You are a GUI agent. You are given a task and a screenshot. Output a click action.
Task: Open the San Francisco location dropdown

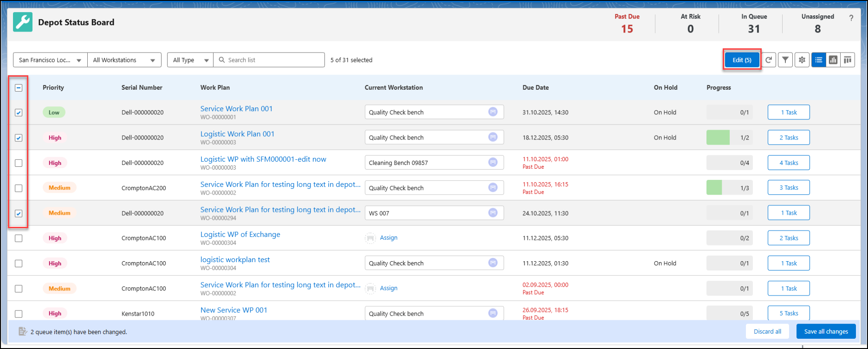(x=50, y=60)
